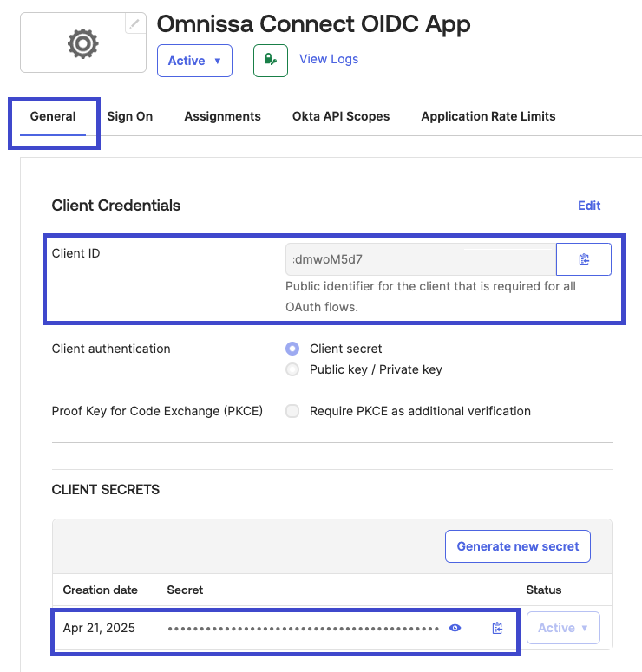Select Public key / Private key option

(x=292, y=369)
